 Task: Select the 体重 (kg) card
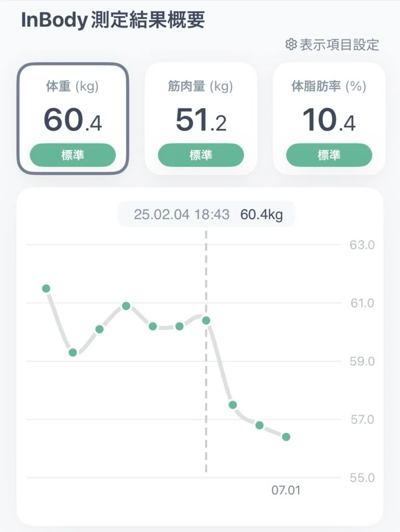(73, 118)
